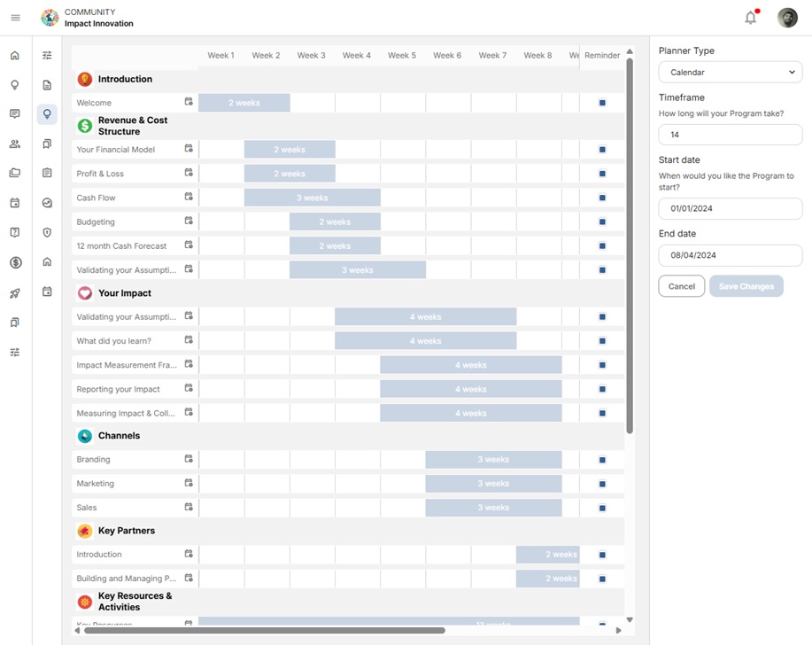The image size is (812, 645).
Task: Select the lightbulb Ideas icon in the sidebar
Action: [15, 85]
